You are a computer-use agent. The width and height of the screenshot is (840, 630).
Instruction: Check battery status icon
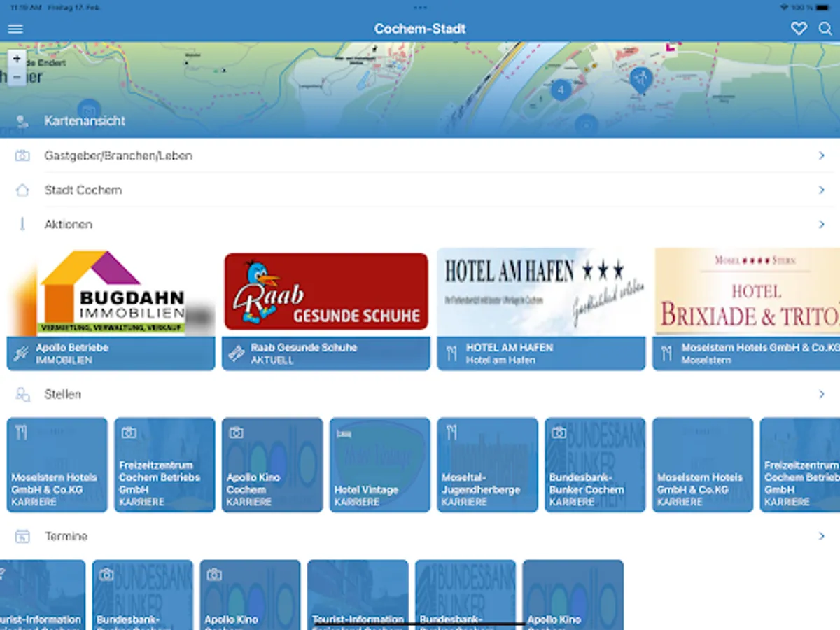[x=823, y=8]
